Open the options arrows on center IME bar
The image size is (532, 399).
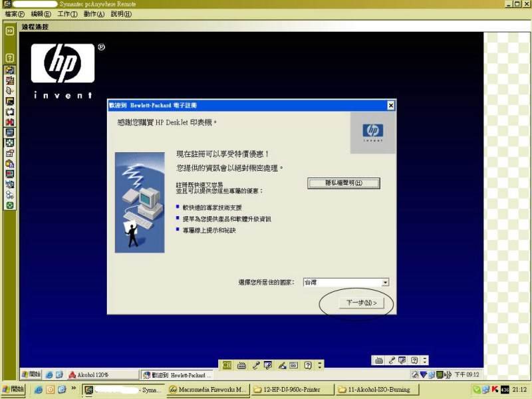click(319, 365)
